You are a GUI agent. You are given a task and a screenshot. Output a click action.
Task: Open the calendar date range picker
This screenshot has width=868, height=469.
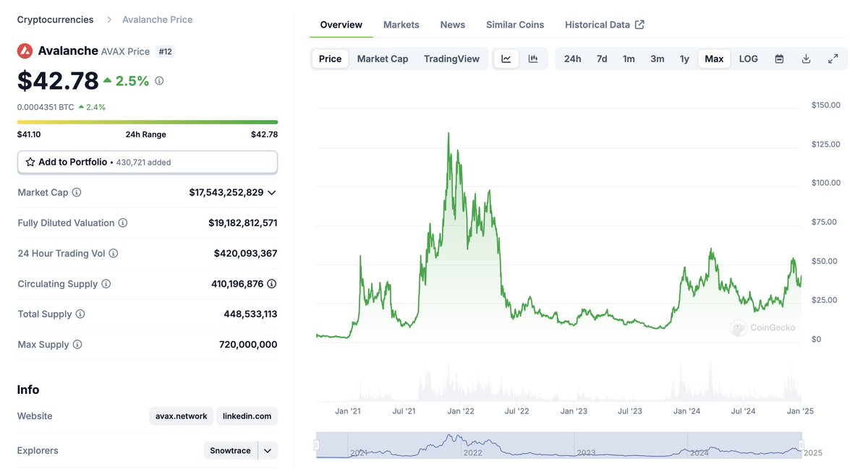click(779, 59)
